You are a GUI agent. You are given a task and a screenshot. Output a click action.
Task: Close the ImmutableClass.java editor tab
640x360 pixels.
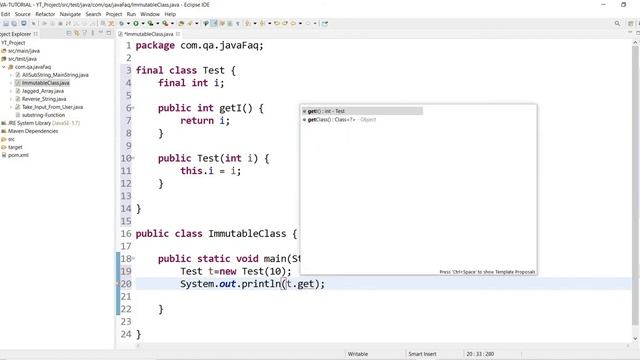click(178, 34)
